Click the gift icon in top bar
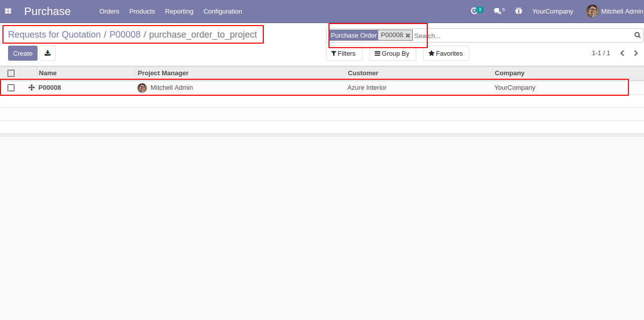644x320 pixels. [x=519, y=11]
